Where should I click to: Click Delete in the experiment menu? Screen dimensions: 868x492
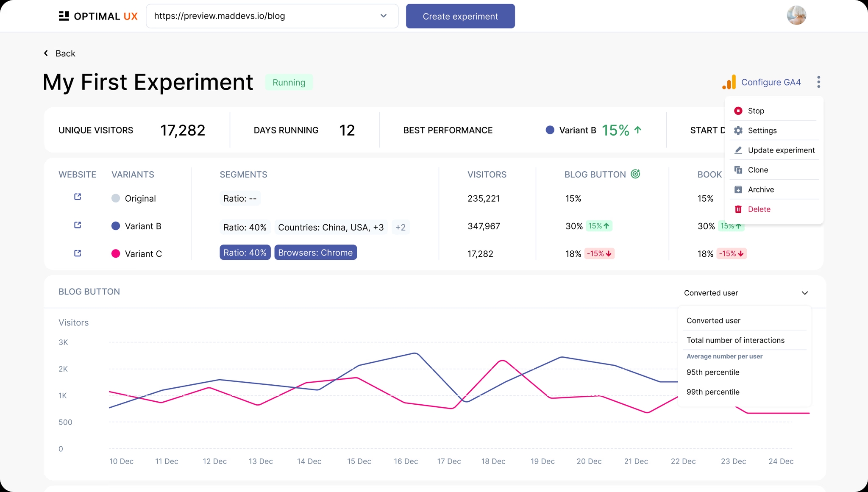point(759,209)
